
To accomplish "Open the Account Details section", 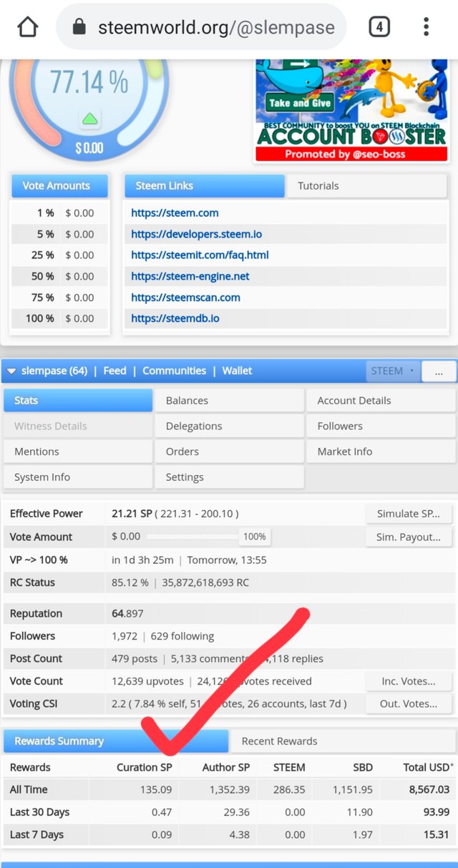I will pos(381,401).
